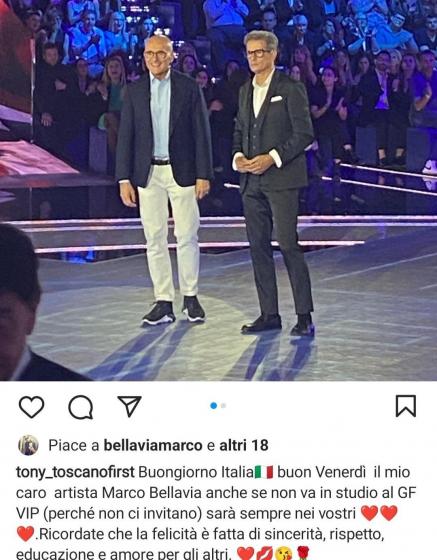The width and height of the screenshot is (437, 560).
Task: Open tony_toscanofirst profile username
Action: pyautogui.click(x=75, y=472)
